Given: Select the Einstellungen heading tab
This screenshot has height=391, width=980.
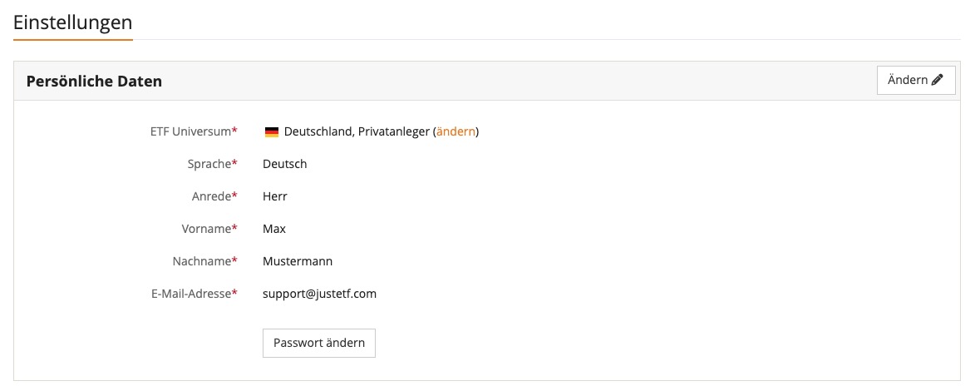Looking at the screenshot, I should tap(72, 22).
